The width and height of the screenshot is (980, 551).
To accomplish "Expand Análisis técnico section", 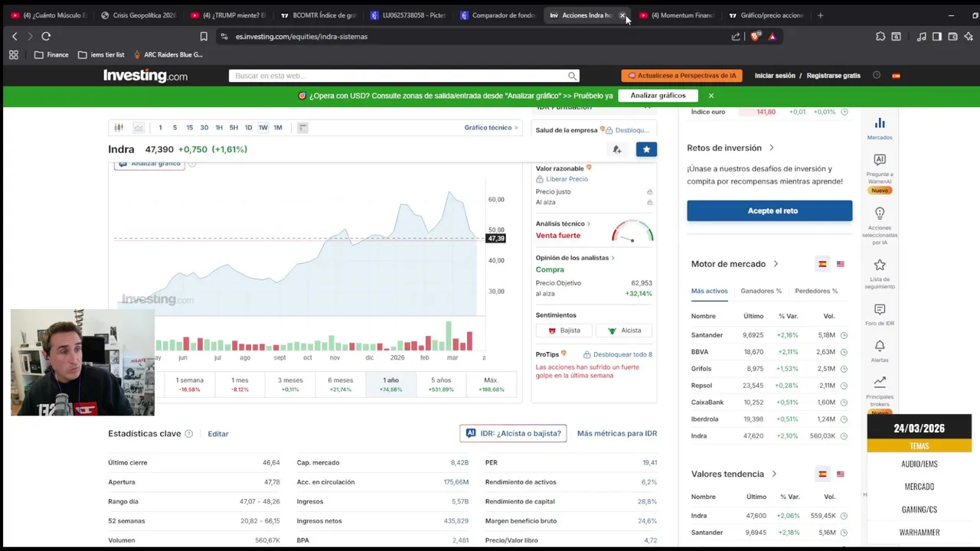I will pyautogui.click(x=563, y=223).
